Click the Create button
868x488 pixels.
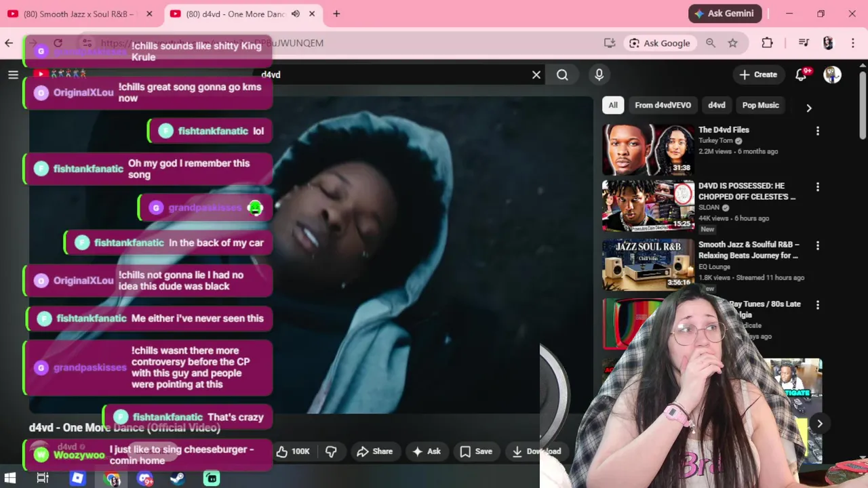tap(758, 75)
